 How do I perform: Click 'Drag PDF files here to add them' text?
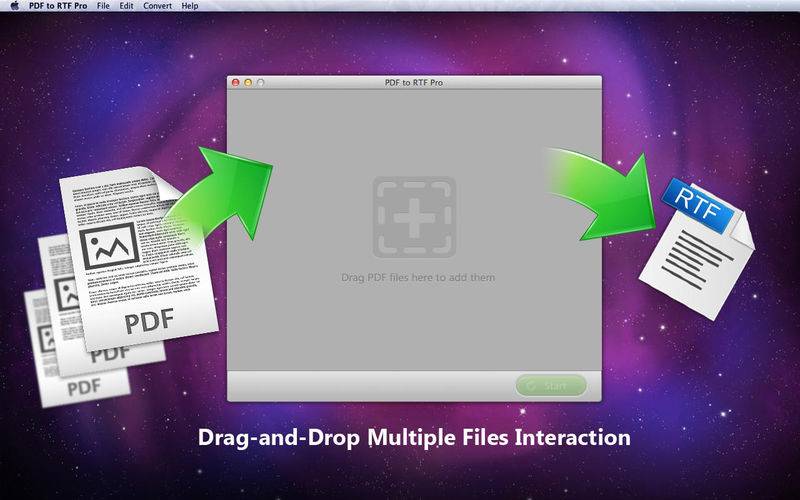click(418, 278)
